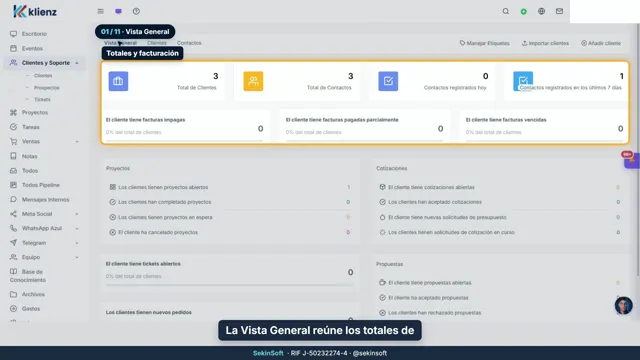
Task: Click the Contactos registrados hoy check icon
Action: pyautogui.click(x=388, y=81)
